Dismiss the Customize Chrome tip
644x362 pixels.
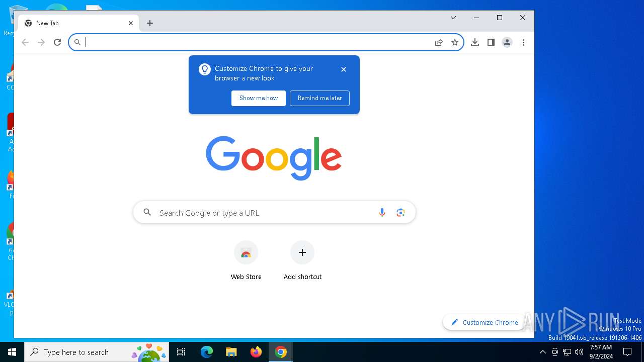(344, 69)
